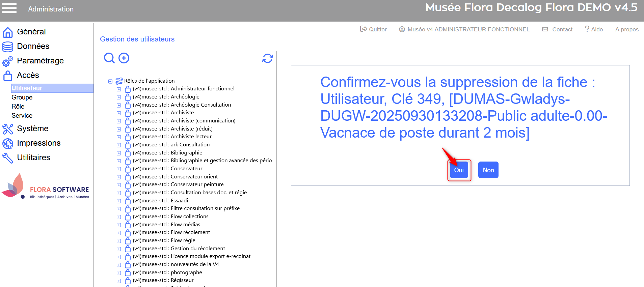Expand the Conservateur role node
The height and width of the screenshot is (287, 644).
pos(119,169)
